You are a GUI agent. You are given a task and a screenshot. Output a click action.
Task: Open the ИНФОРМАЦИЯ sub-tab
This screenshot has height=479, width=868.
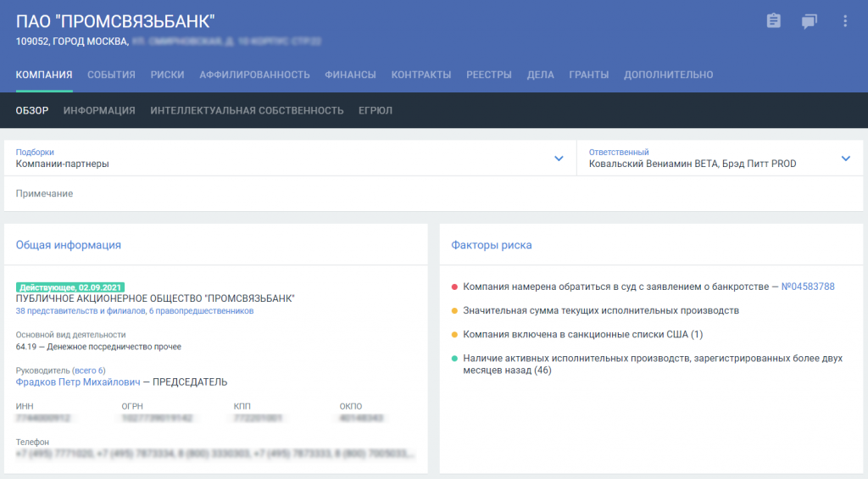pos(99,111)
